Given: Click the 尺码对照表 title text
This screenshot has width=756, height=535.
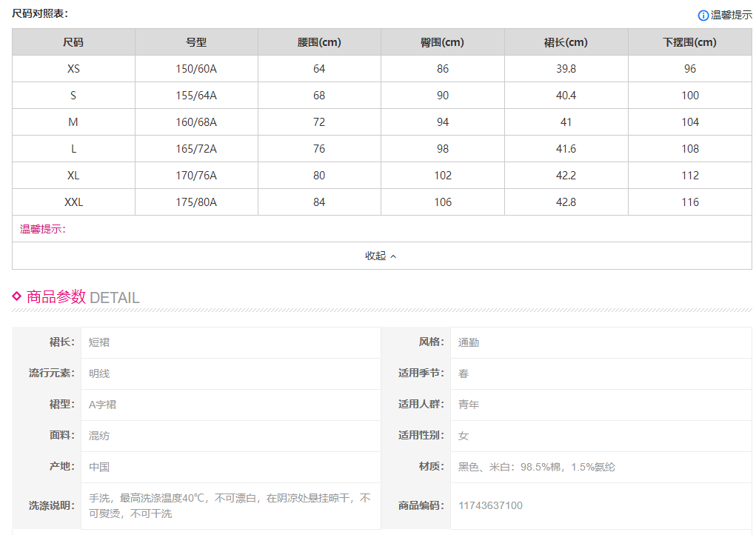Looking at the screenshot, I should [x=39, y=13].
